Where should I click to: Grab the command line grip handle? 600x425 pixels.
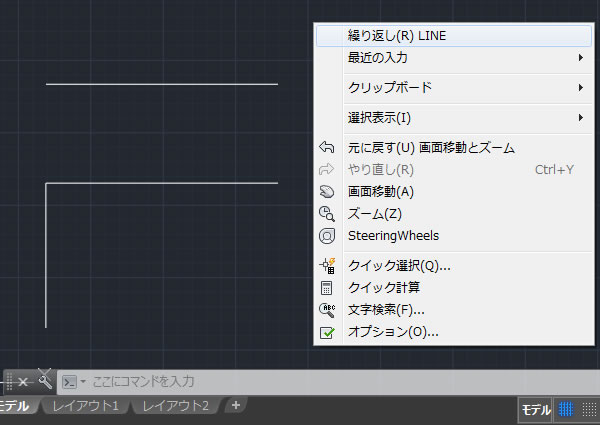[10, 382]
